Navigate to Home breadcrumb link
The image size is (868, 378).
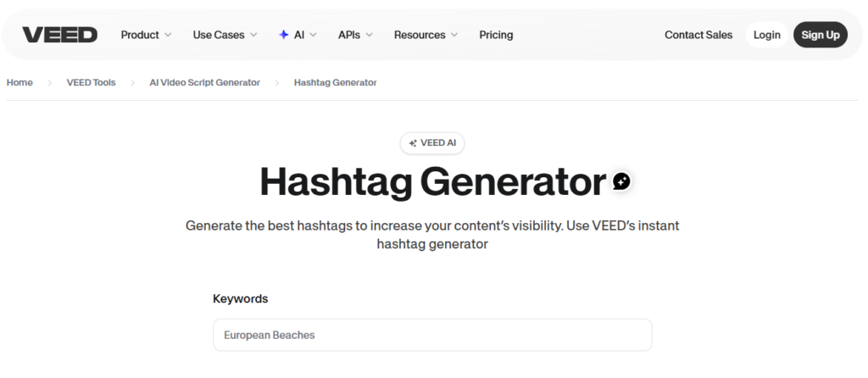[x=19, y=83]
